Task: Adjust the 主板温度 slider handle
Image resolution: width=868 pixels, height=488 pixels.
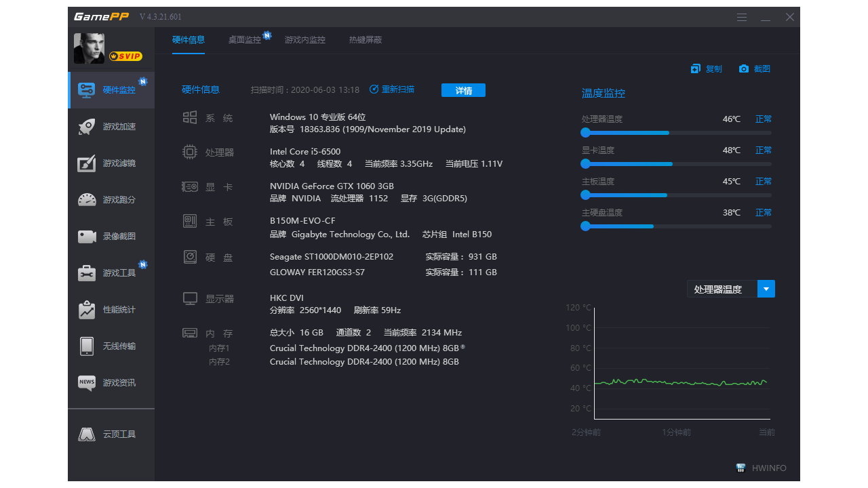Action: point(585,195)
